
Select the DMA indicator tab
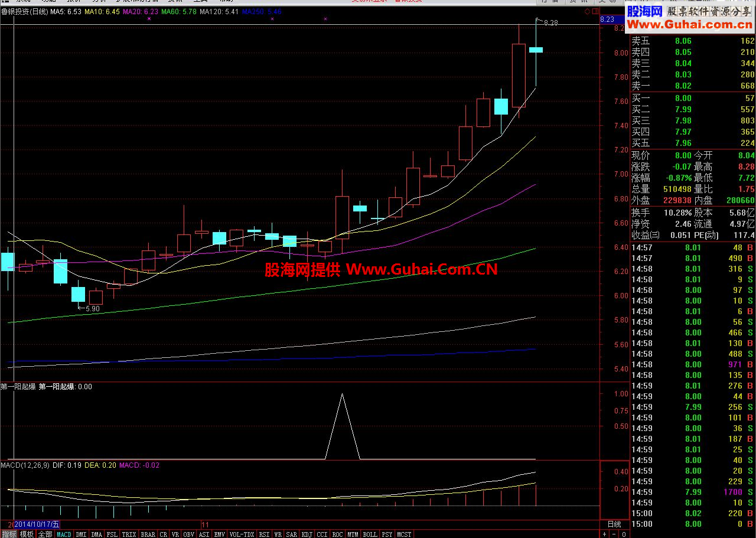(x=97, y=534)
